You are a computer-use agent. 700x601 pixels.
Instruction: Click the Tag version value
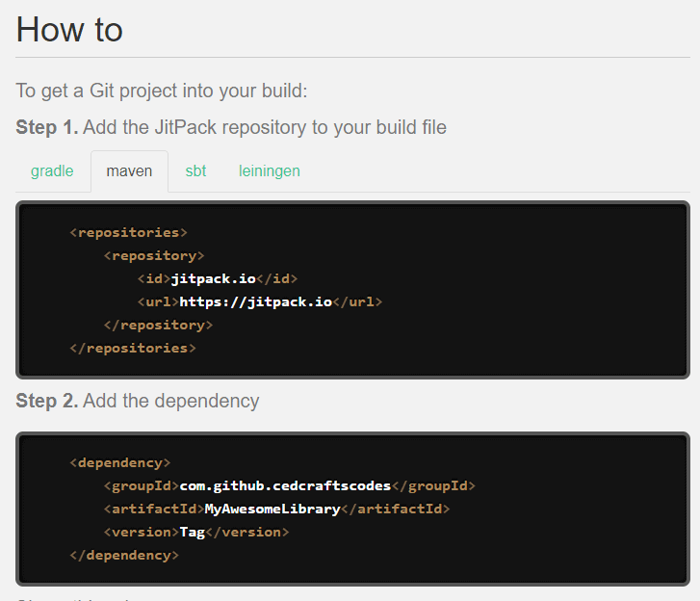point(193,532)
